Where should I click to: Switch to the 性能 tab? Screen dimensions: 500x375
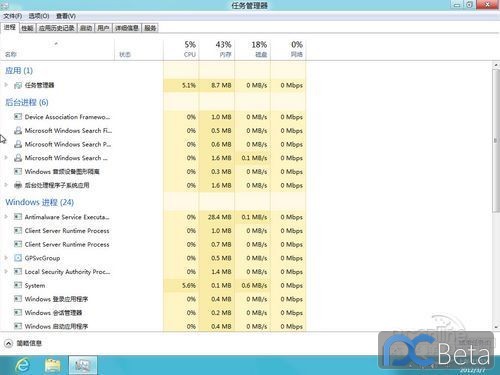[27, 28]
